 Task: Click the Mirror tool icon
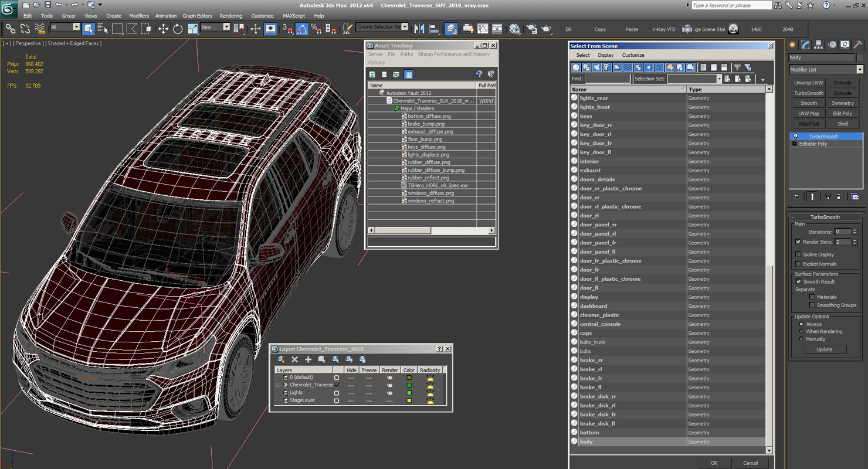pyautogui.click(x=419, y=28)
